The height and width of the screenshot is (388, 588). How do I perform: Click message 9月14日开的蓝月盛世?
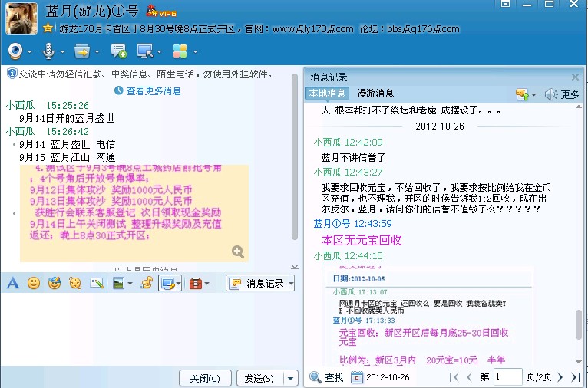[x=67, y=118]
